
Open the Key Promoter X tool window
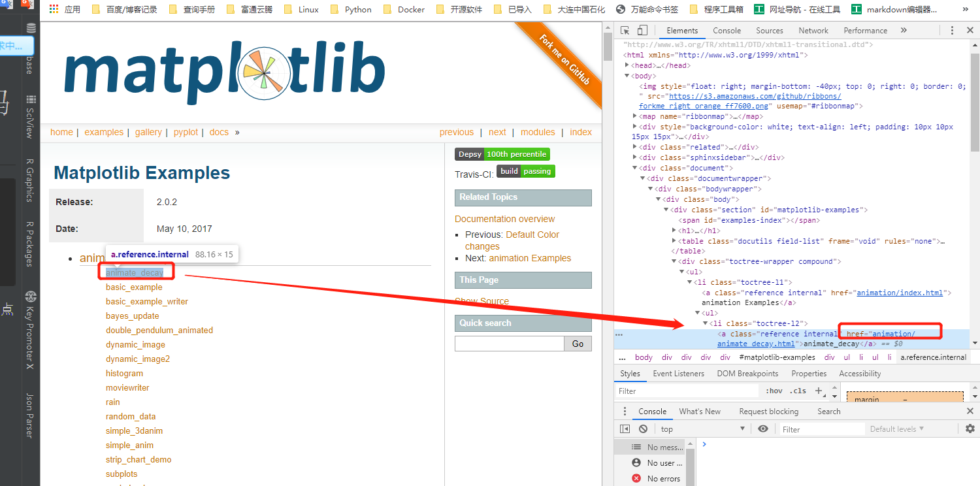click(x=30, y=331)
